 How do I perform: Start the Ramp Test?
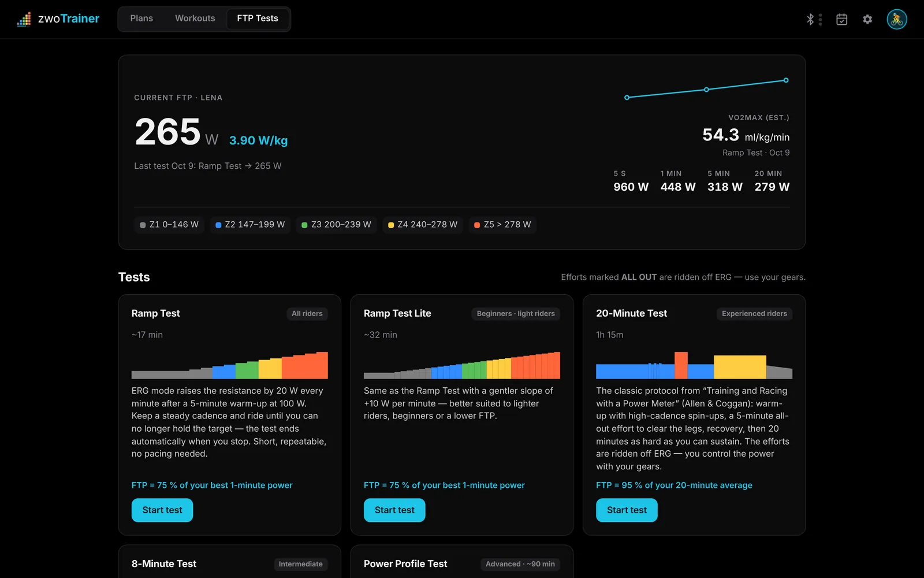(162, 510)
